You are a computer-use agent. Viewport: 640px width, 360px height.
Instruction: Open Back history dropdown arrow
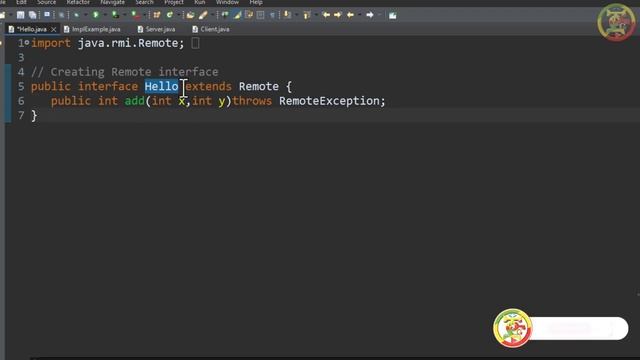[359, 15]
